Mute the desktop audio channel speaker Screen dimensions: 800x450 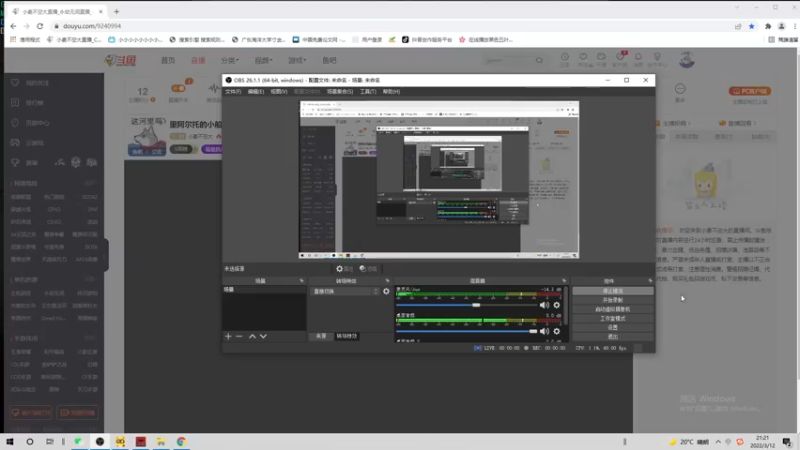544,331
